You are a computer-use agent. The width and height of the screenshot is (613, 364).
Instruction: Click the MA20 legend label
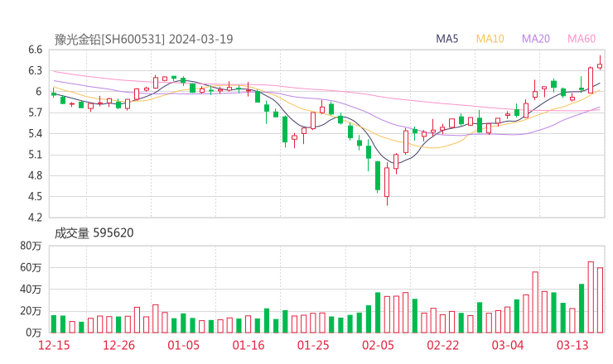(536, 39)
